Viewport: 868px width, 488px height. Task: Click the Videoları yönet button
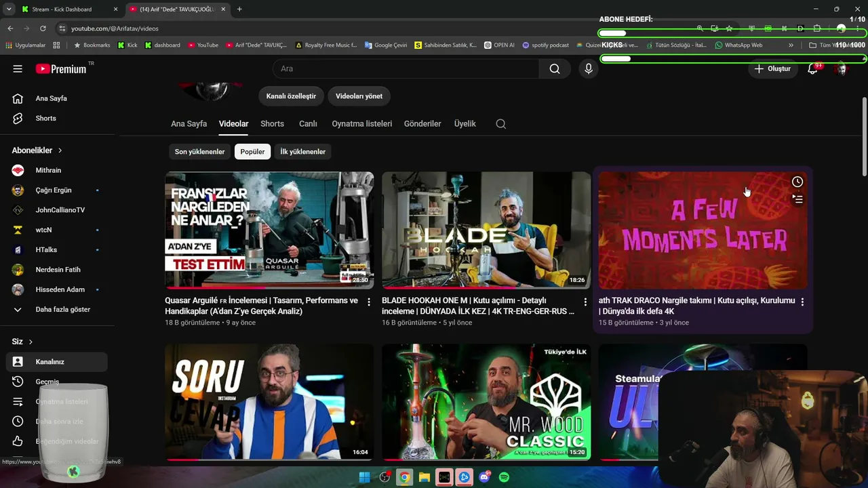pyautogui.click(x=359, y=96)
